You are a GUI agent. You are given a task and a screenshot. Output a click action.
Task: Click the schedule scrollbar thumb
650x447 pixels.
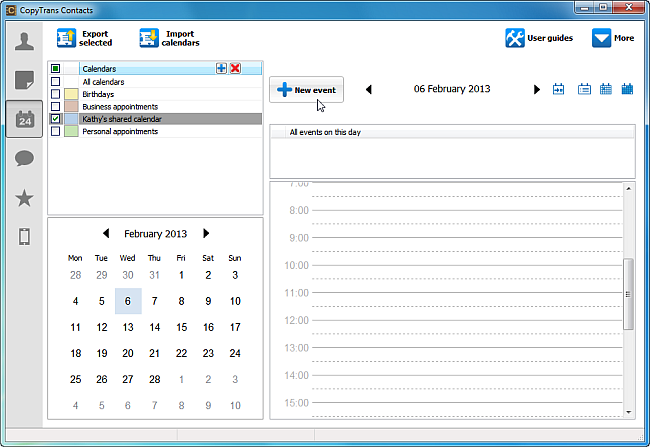tap(628, 294)
